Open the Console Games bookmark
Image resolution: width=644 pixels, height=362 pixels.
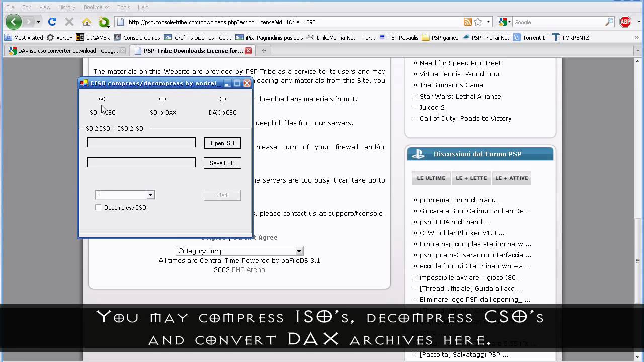[137, 38]
